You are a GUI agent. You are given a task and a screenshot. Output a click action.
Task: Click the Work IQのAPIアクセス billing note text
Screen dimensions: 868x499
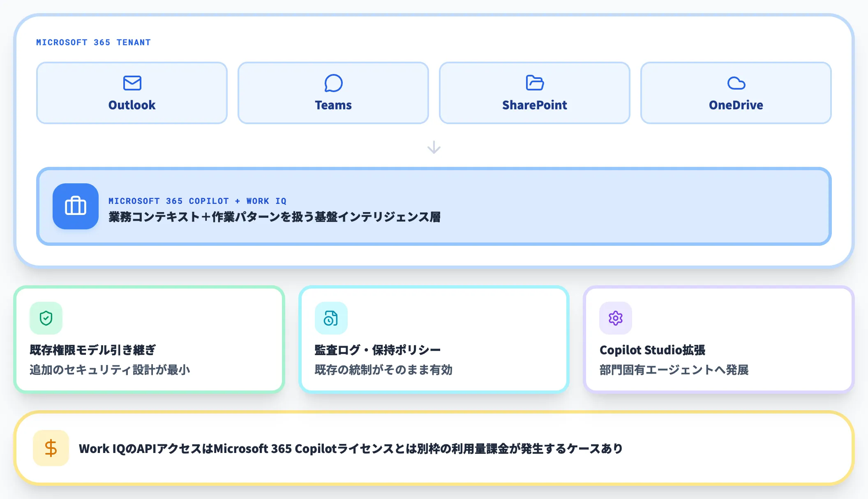(x=351, y=448)
